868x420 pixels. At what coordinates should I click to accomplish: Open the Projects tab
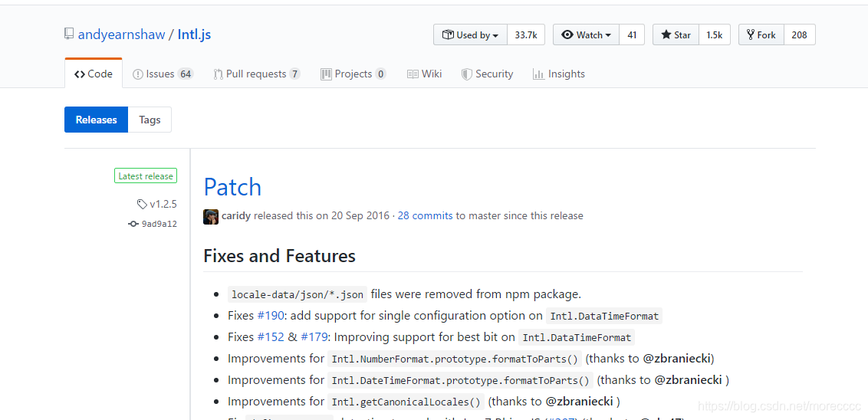coord(353,74)
